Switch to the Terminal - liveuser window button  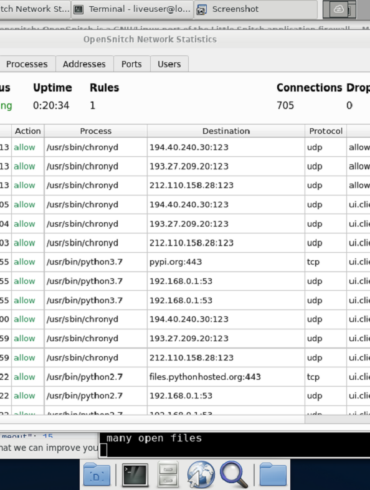pyautogui.click(x=132, y=9)
